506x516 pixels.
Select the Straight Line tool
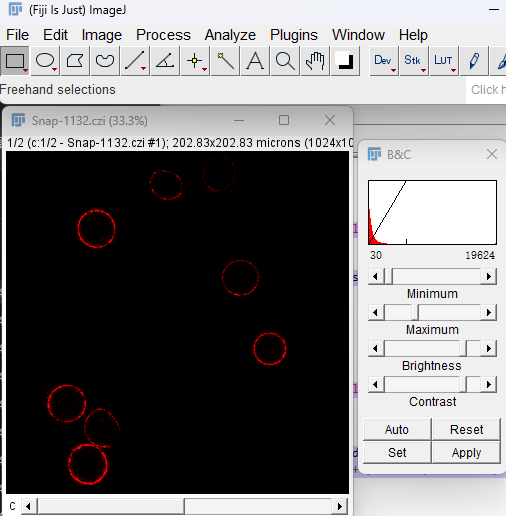[x=135, y=61]
